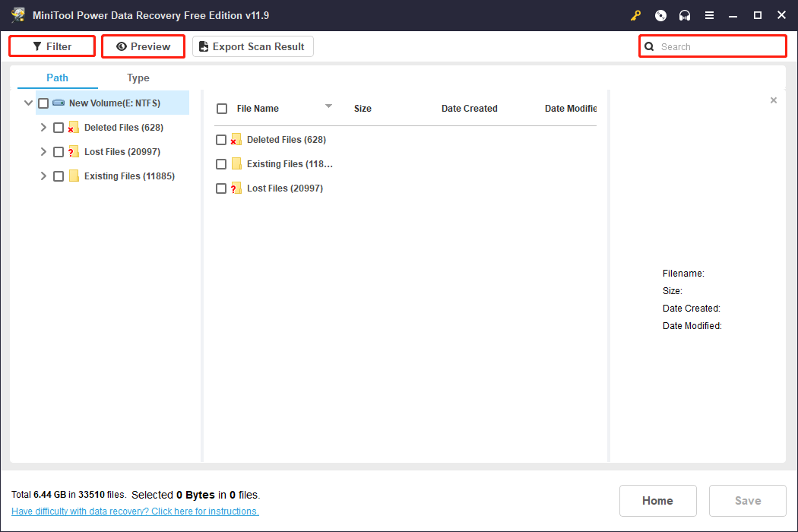Click the headphones support icon
798x532 pixels.
pyautogui.click(x=685, y=16)
